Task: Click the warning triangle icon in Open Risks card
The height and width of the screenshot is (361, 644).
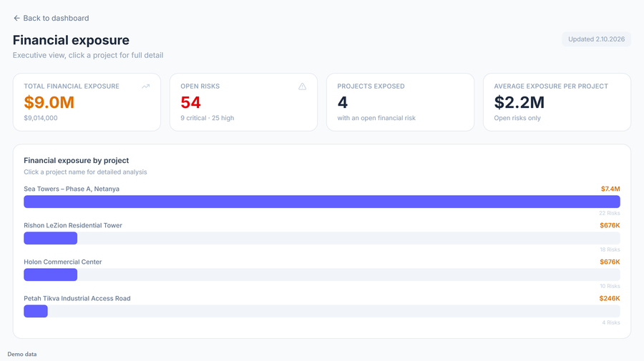Action: [302, 86]
